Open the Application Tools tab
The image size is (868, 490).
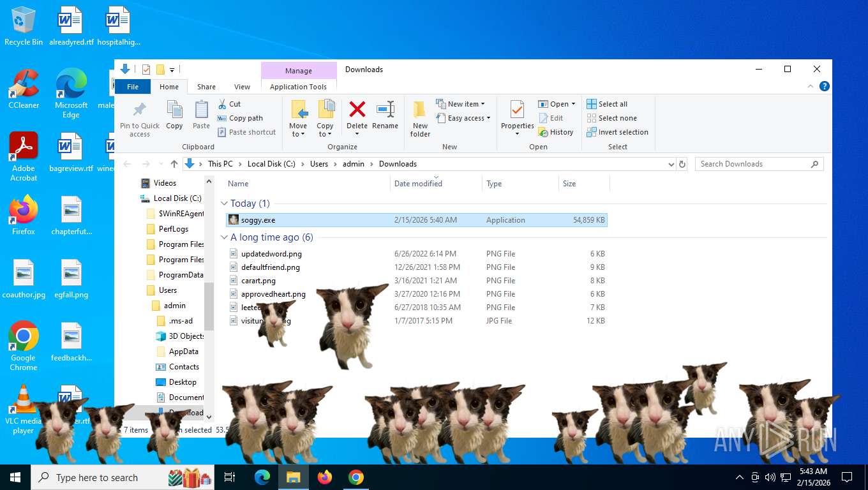tap(298, 87)
